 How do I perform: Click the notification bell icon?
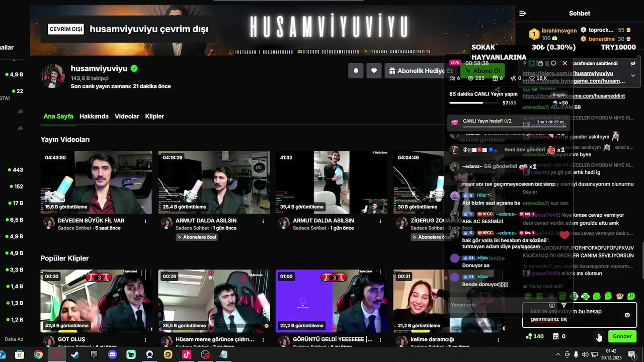point(356,71)
